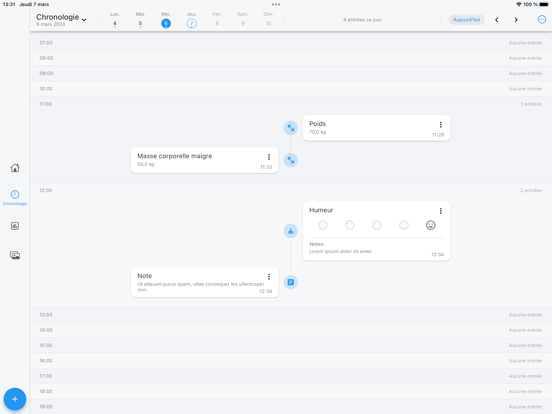Open the three-dot menu on Note card
The image size is (552, 414).
[x=269, y=277]
